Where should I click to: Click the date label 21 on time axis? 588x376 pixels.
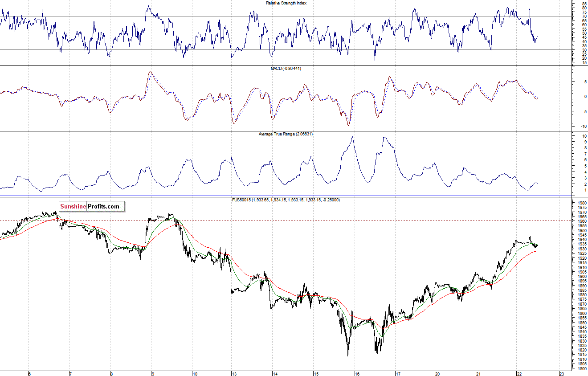[x=478, y=374]
